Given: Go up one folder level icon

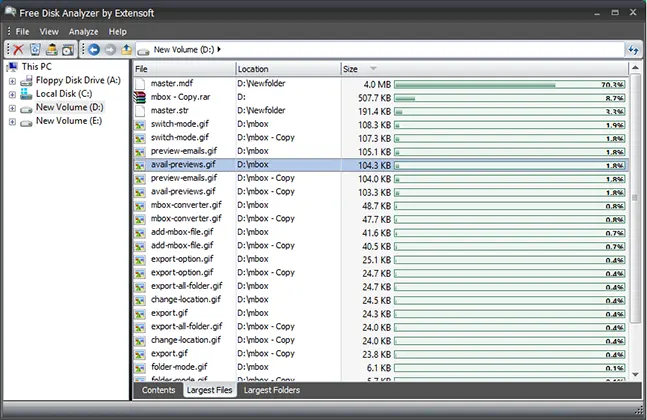Looking at the screenshot, I should 126,50.
